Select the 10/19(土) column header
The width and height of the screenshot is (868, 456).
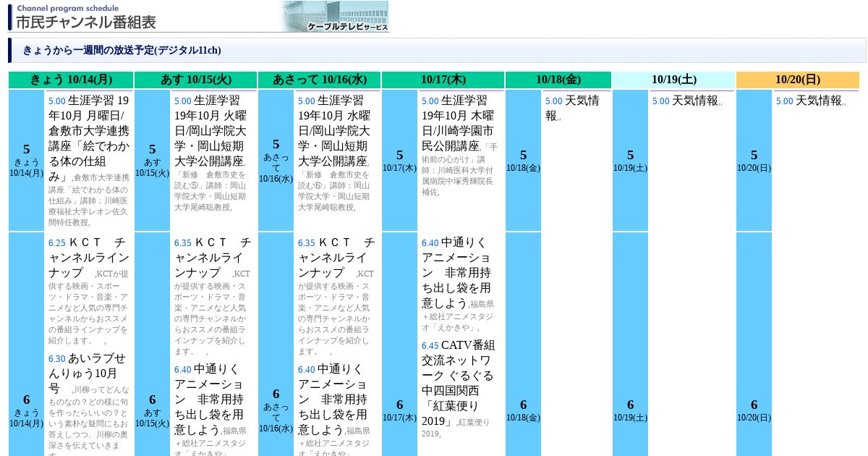tap(673, 80)
